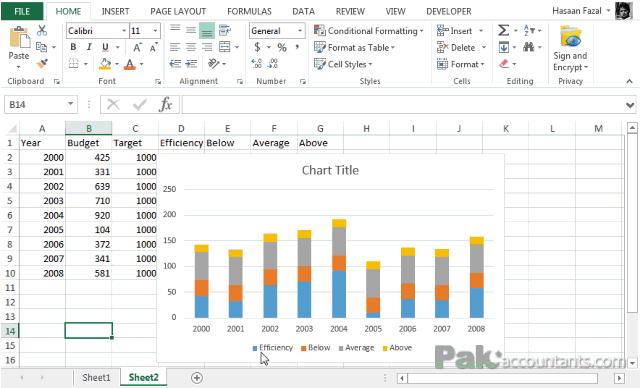Click the AutoSum sigma icon
This screenshot has width=640, height=388.
pyautogui.click(x=503, y=31)
